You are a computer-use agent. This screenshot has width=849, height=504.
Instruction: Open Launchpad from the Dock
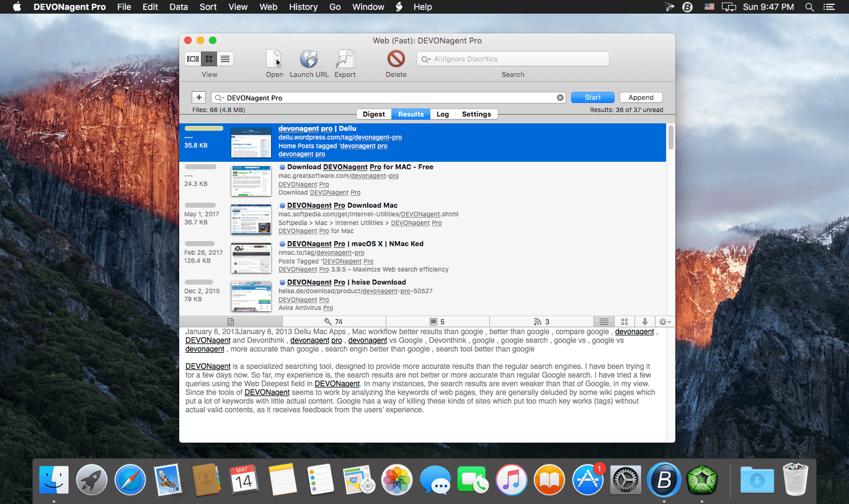92,480
